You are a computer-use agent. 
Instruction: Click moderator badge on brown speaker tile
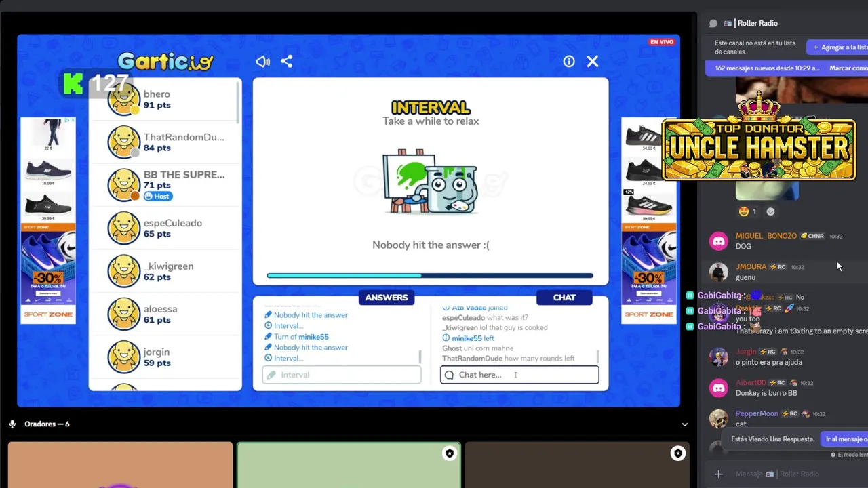pyautogui.click(x=677, y=454)
